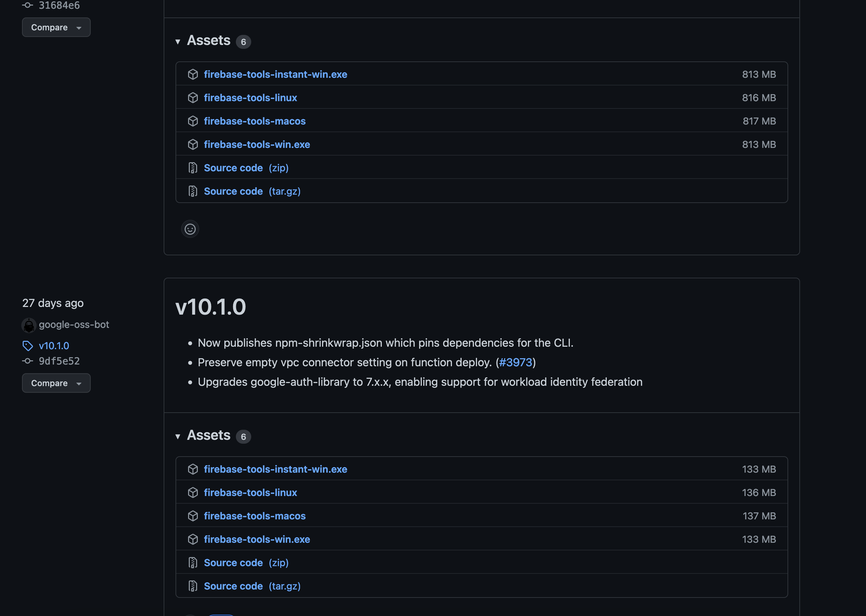Click the commit icon beside 31684e6
Viewport: 866px width, 616px height.
point(27,5)
